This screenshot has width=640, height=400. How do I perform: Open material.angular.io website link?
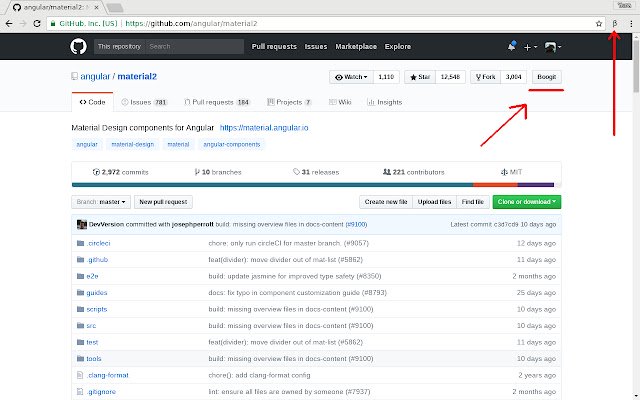pos(264,128)
